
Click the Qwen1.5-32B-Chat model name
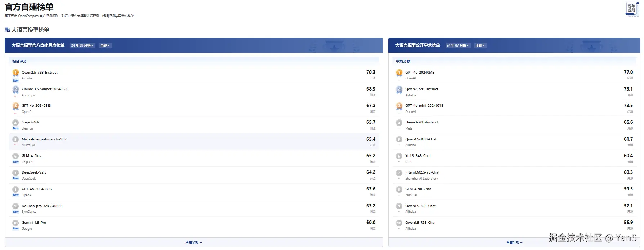pos(420,206)
